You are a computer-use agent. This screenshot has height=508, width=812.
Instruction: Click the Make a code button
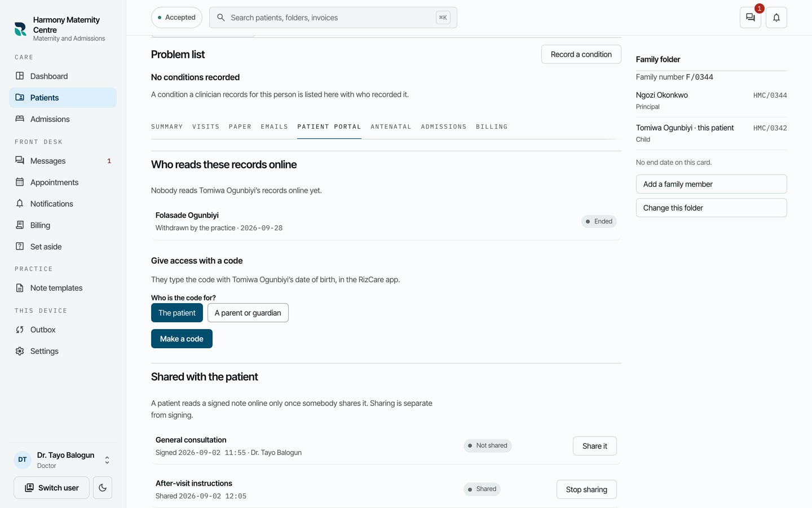[182, 339]
